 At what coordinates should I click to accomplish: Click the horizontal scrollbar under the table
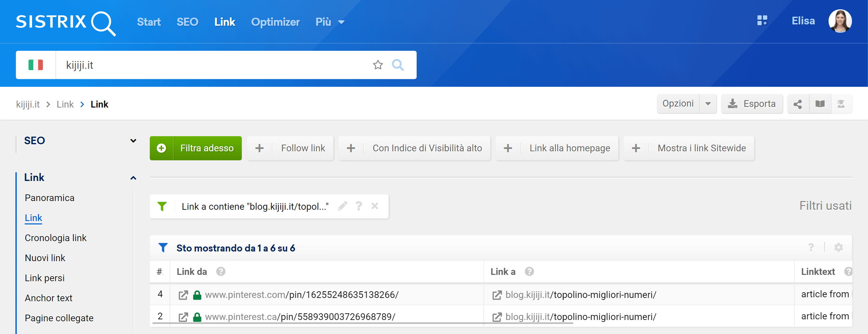tap(363, 323)
